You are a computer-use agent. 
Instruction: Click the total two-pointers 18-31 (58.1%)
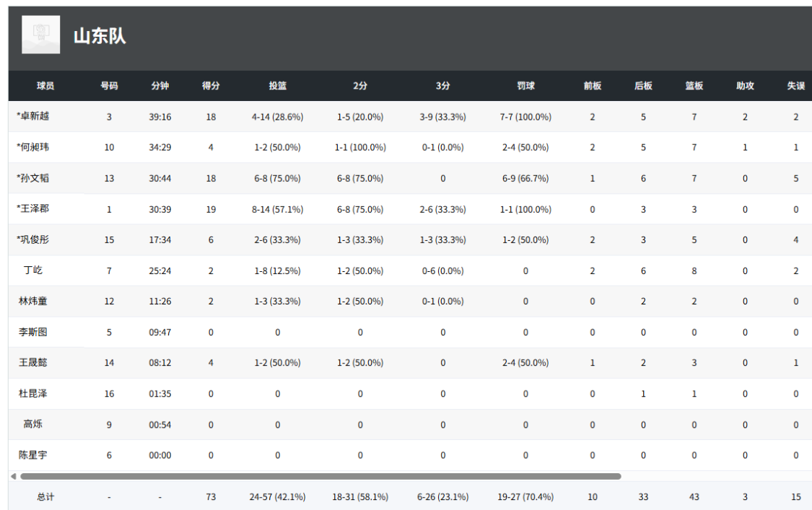coord(360,497)
